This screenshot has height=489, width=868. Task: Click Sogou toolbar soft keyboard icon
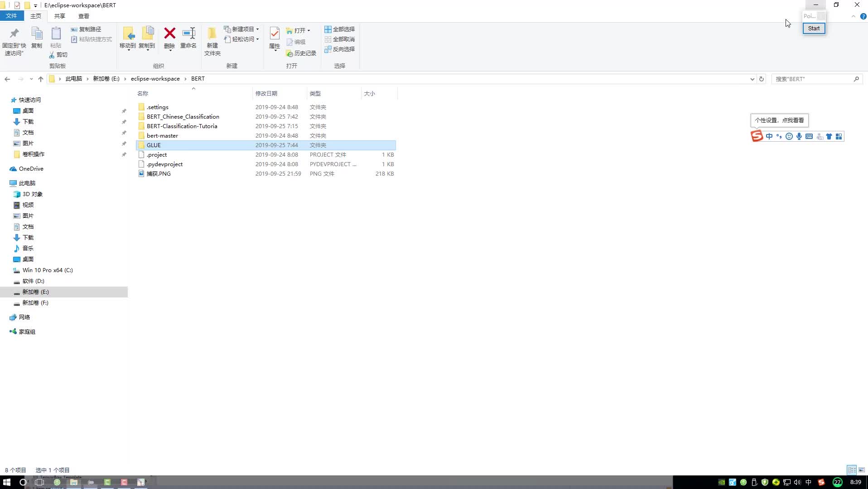tap(809, 136)
